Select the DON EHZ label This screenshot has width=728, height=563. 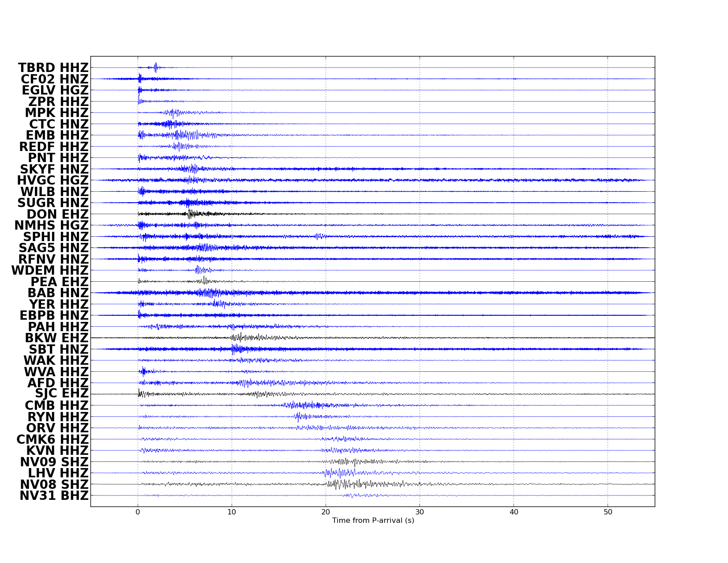tap(58, 215)
